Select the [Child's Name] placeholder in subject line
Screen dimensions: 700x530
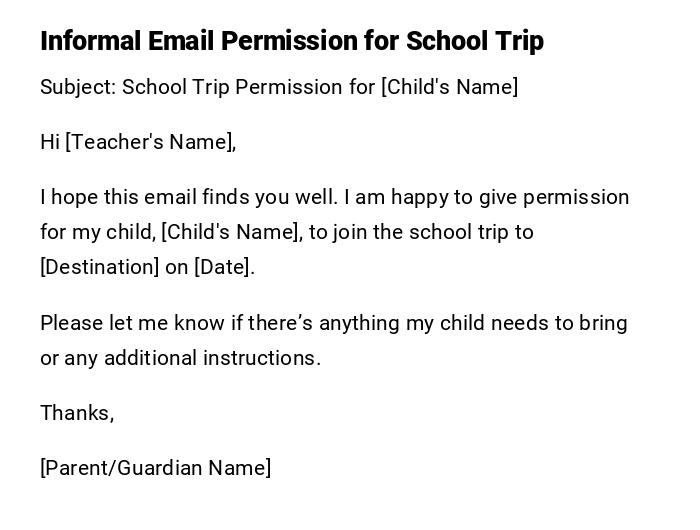(449, 87)
